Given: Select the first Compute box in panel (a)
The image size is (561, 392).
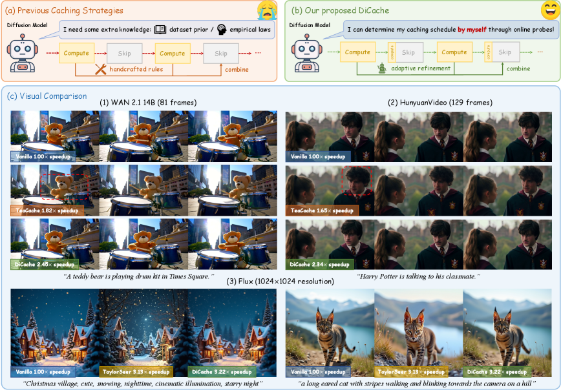Looking at the screenshot, I should click(x=76, y=53).
